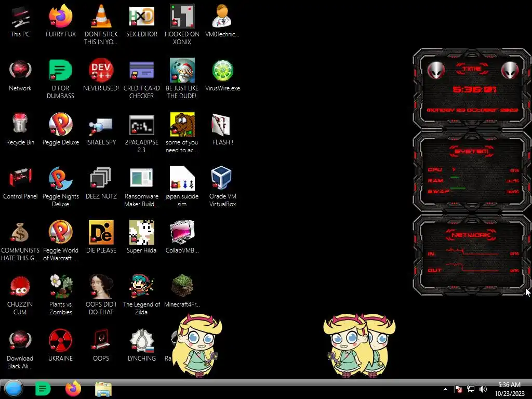Select the OOPS laptop shortcut

click(101, 345)
